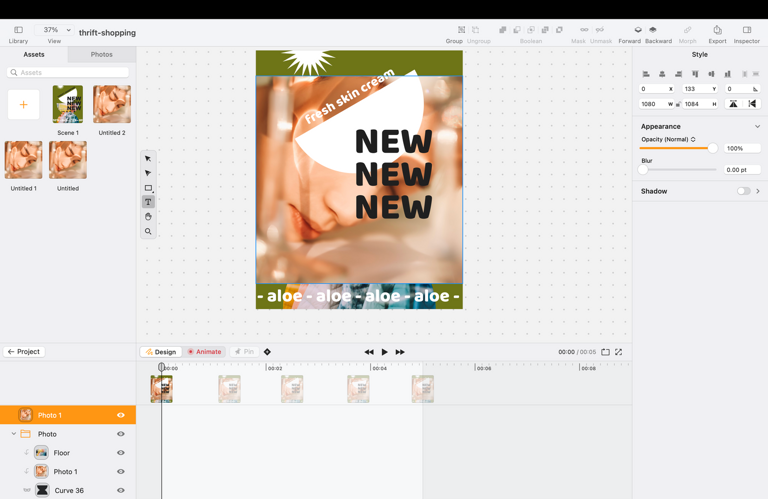Switch to Design mode

pos(161,352)
